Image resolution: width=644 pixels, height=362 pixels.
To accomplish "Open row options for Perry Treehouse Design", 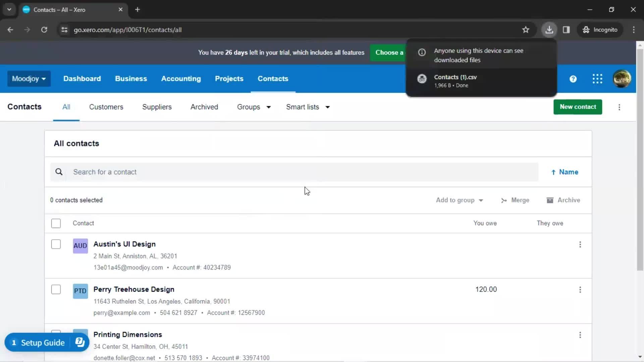I will [580, 290].
